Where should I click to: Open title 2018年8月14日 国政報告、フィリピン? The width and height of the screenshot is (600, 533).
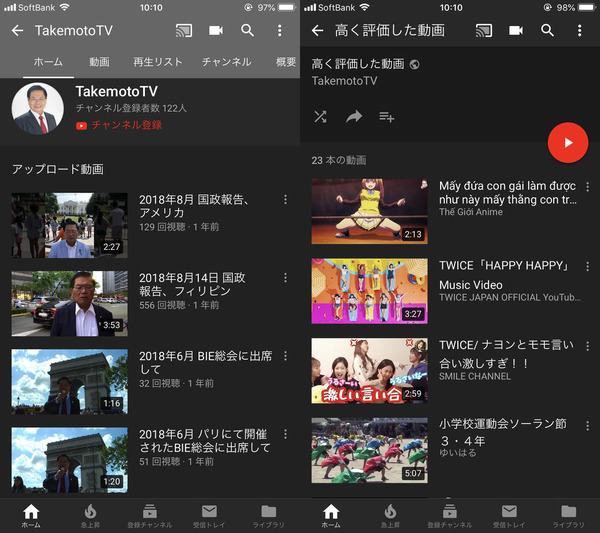click(192, 284)
